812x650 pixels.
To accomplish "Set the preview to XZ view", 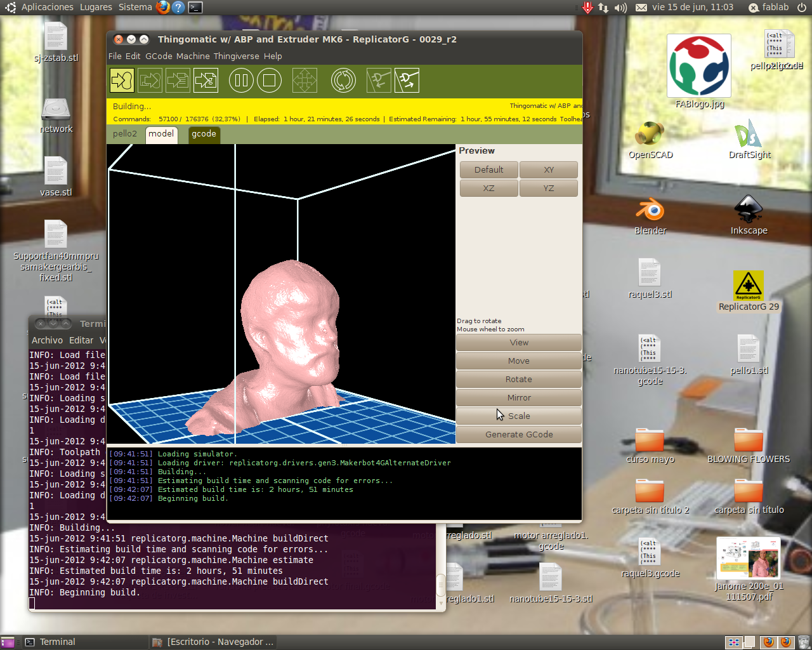I will coord(488,188).
